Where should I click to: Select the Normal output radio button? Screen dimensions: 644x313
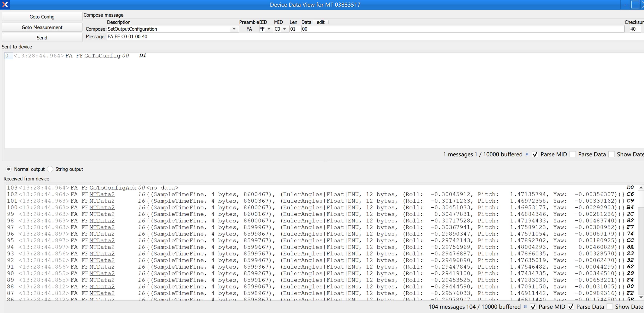[9, 169]
